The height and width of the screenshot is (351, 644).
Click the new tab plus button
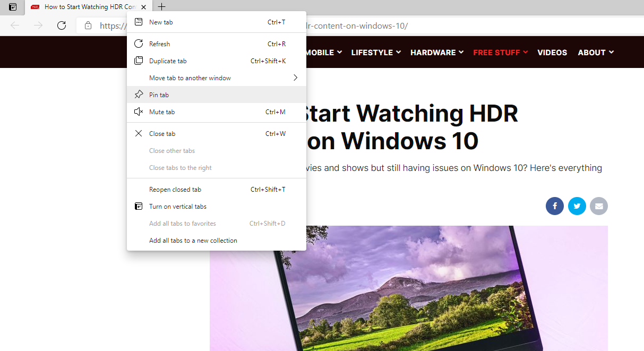(161, 7)
